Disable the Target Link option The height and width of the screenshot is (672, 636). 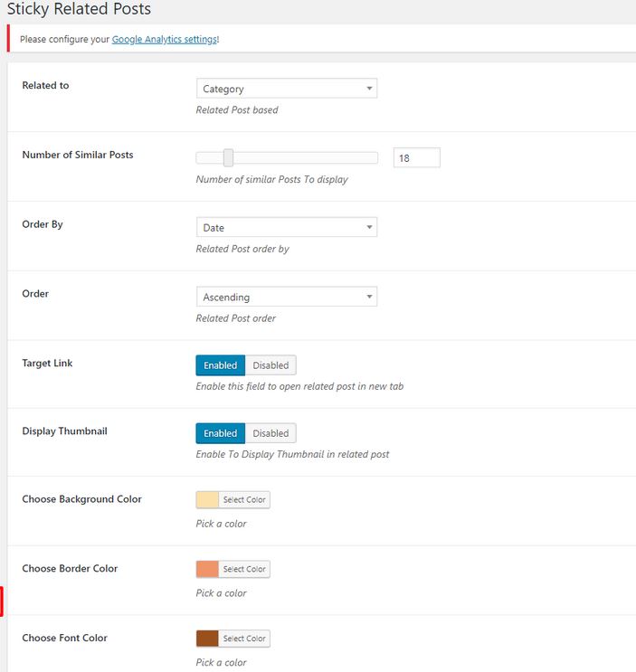coord(271,365)
